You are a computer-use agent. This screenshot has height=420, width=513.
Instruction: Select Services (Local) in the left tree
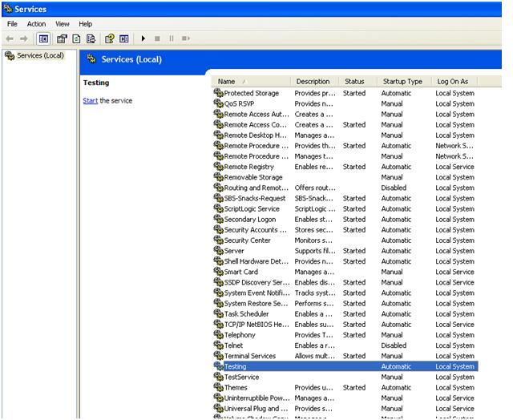40,55
